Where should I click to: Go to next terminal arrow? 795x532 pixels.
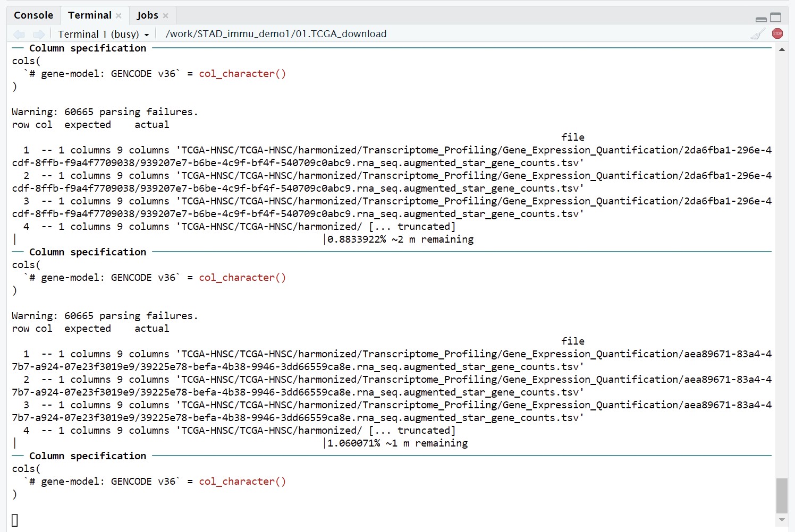click(39, 35)
